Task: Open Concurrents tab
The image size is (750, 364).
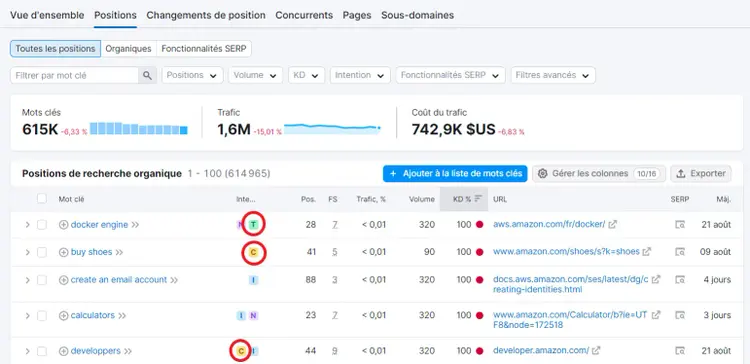Action: click(304, 15)
